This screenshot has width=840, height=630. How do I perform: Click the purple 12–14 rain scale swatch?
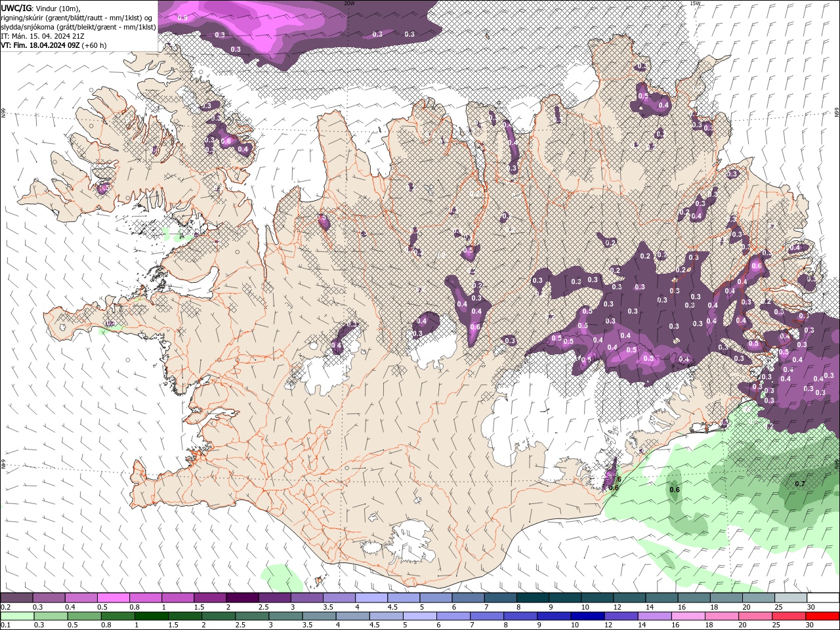pyautogui.click(x=620, y=616)
